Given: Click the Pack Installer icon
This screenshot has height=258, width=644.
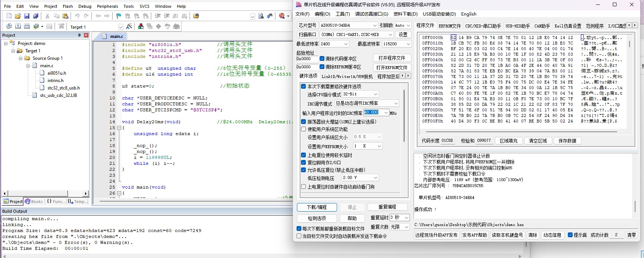Looking at the screenshot, I should click(177, 26).
